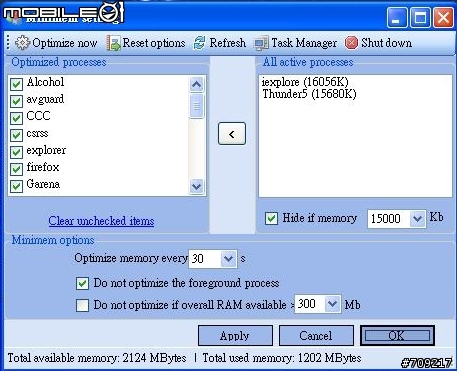The image size is (457, 371).
Task: Select the CCC entry text
Action: point(38,116)
